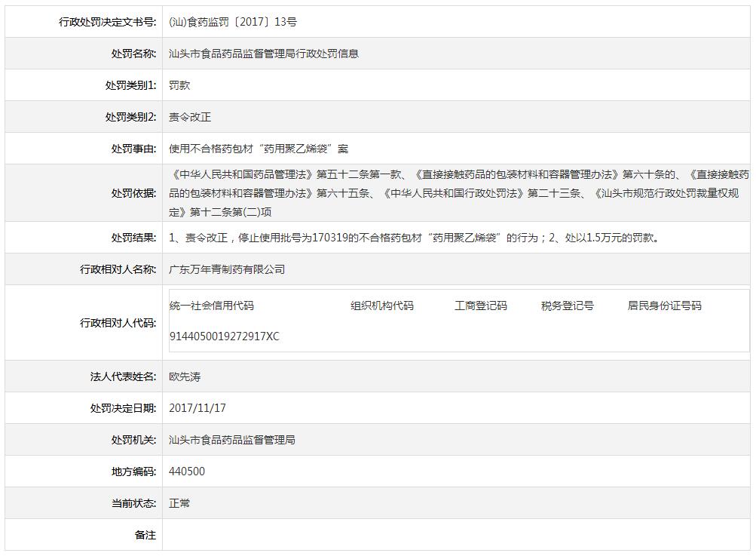Click the 组织机构代码 column header
Screen dimensions: 756x556
(x=382, y=306)
